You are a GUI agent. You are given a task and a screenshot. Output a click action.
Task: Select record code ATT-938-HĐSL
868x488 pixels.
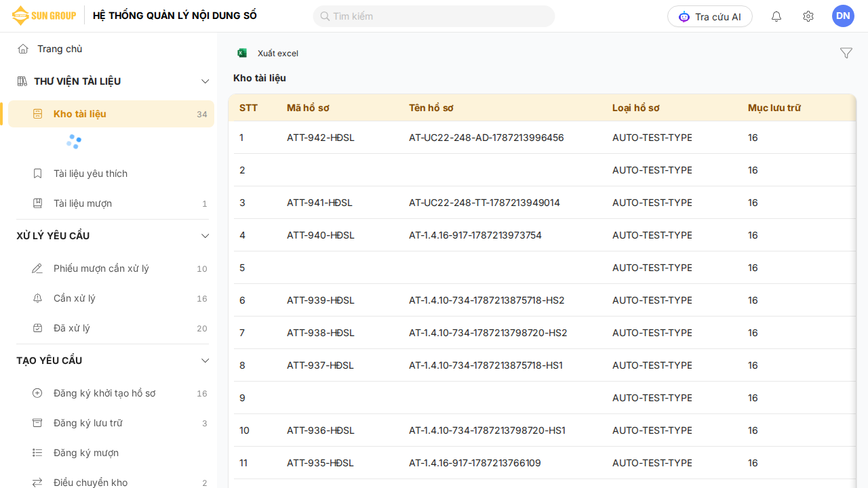tap(321, 333)
